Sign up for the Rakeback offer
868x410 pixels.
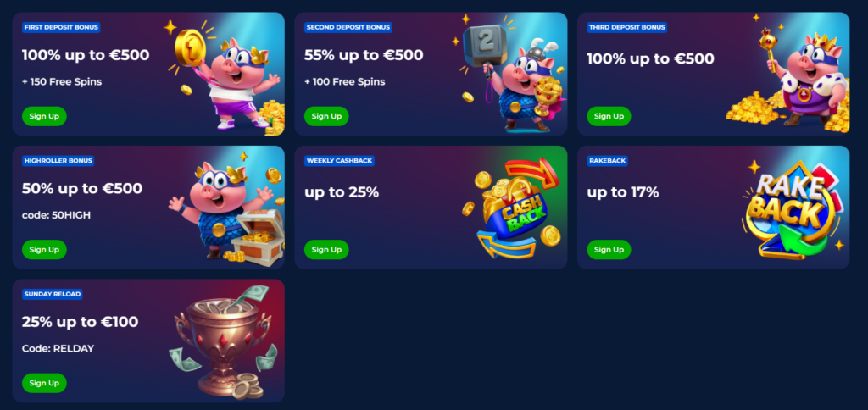click(x=609, y=250)
